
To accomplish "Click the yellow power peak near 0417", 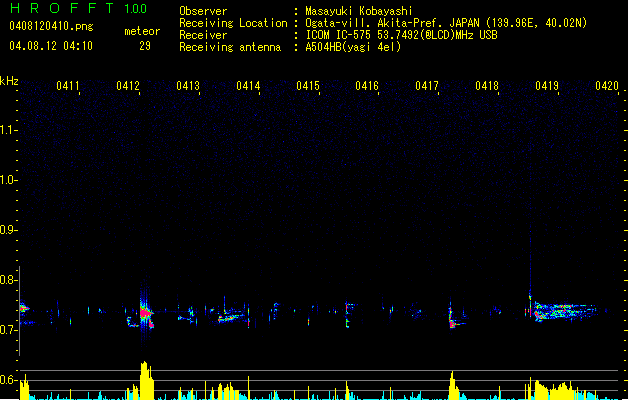I will pyautogui.click(x=453, y=385).
